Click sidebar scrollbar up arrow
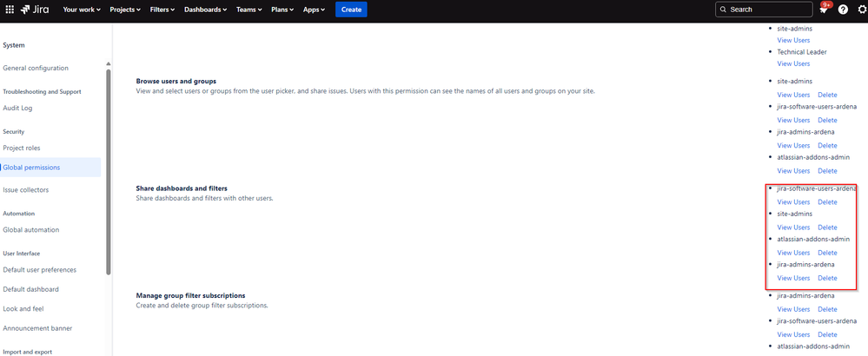868x356 pixels. pos(109,63)
